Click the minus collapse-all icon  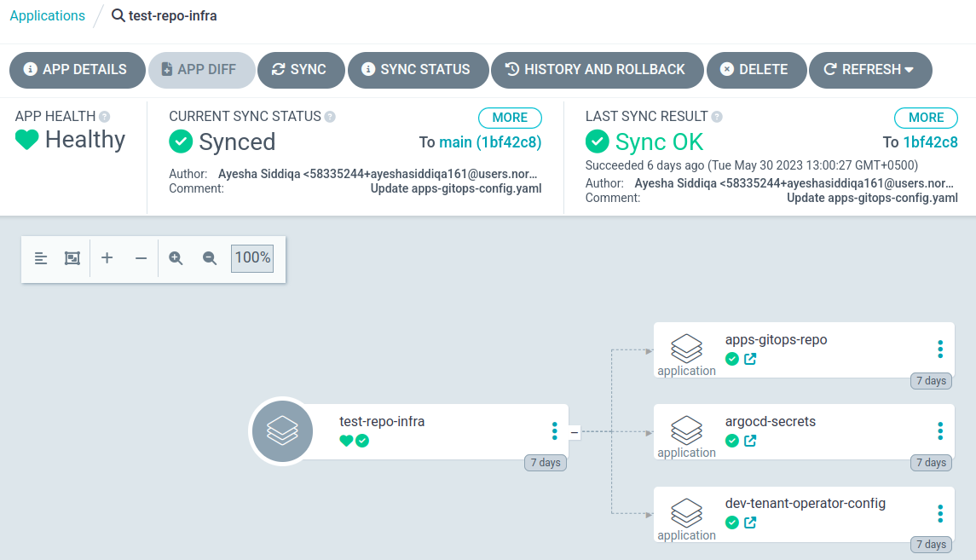coord(141,258)
